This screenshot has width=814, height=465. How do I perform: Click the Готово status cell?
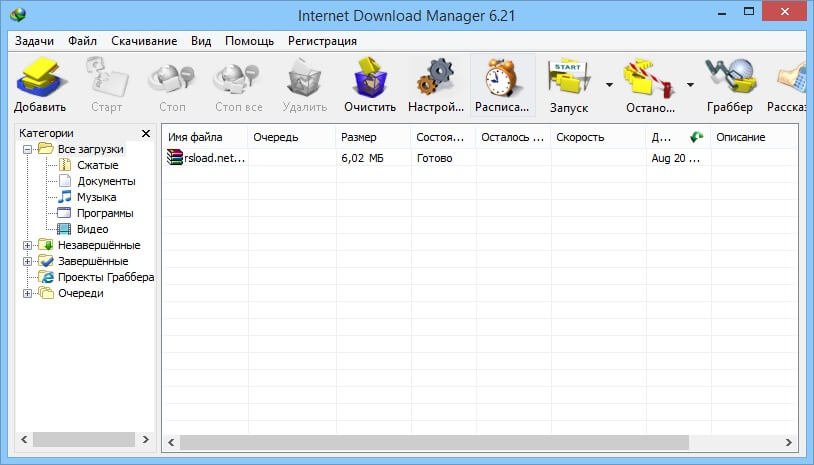(435, 158)
